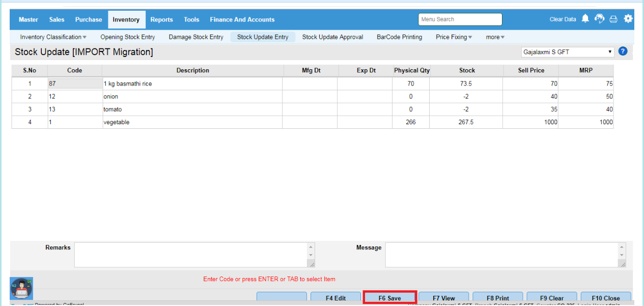Go to Stock Update Approval
The image size is (644, 306).
332,37
